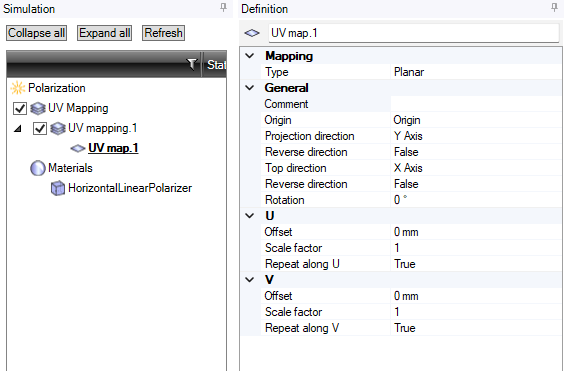This screenshot has width=564, height=371.
Task: Pin the Simulation panel
Action: pos(223,8)
